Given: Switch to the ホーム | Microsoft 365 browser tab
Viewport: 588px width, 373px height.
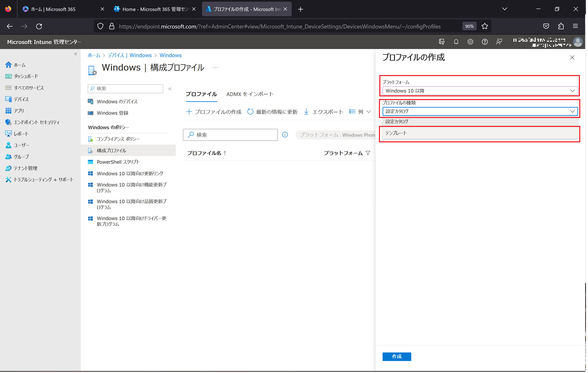Looking at the screenshot, I should click(61, 9).
